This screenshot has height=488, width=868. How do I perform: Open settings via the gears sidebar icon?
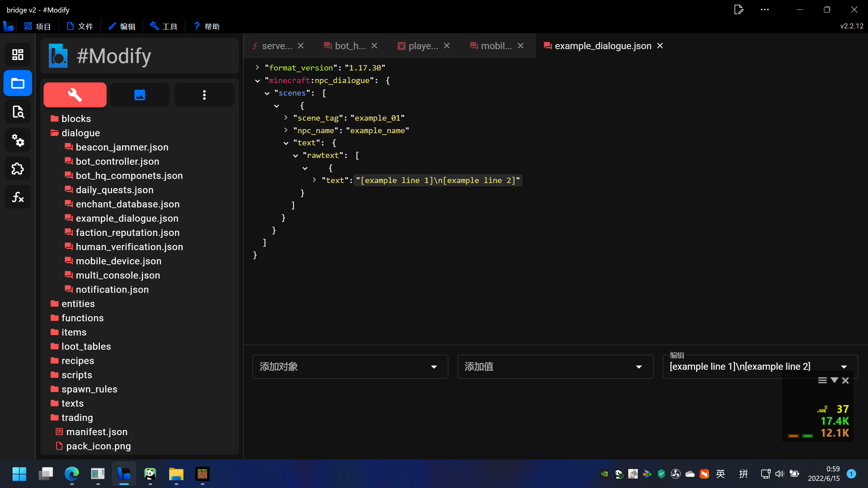tap(18, 140)
